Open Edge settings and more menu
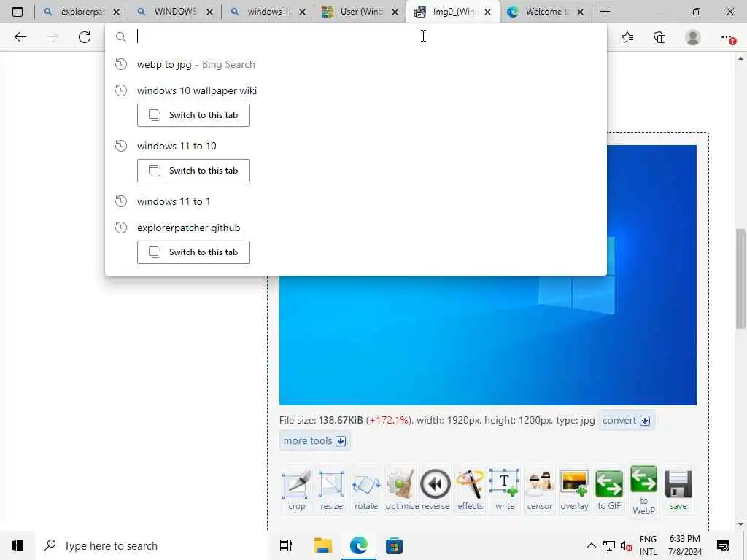The image size is (747, 560). click(x=728, y=38)
